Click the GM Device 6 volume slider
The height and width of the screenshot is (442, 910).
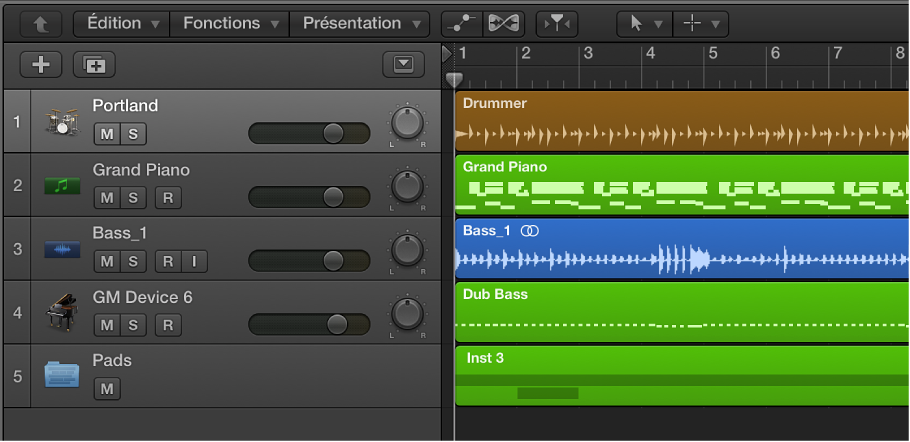309,324
